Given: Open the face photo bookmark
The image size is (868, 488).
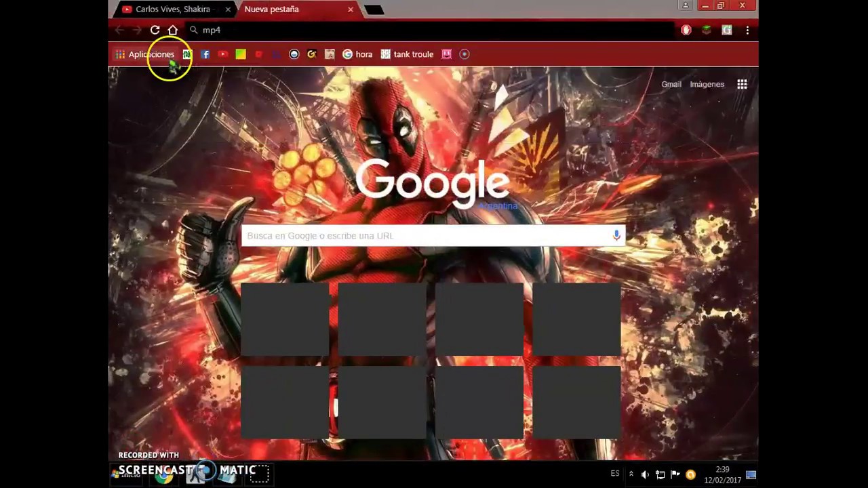Looking at the screenshot, I should click(x=330, y=54).
